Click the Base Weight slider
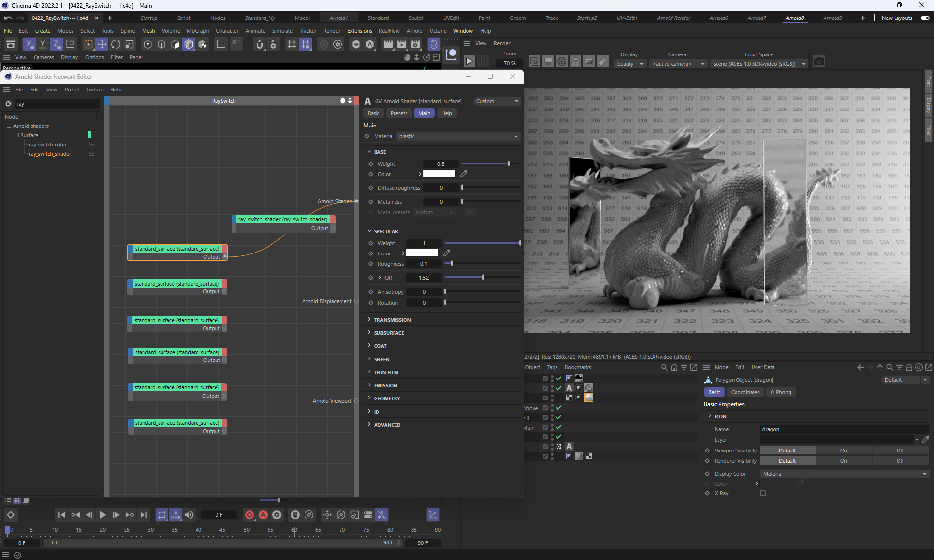Screen dimensions: 934x560 point(490,164)
